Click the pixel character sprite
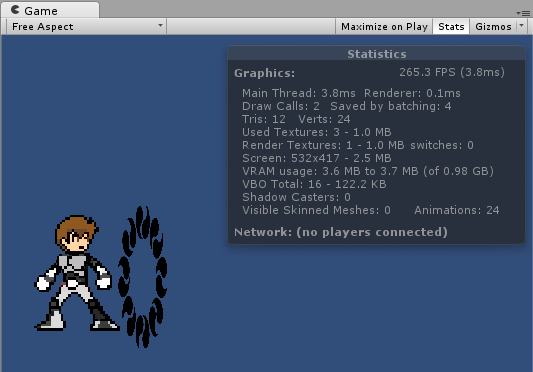Screen dimensions: 533x372 click(x=77, y=272)
